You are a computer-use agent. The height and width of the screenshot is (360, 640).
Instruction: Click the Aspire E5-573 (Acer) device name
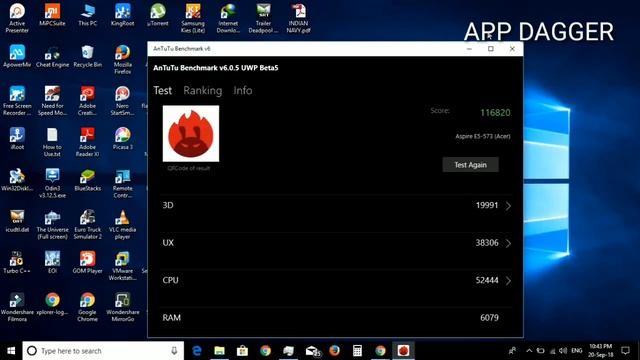click(483, 136)
